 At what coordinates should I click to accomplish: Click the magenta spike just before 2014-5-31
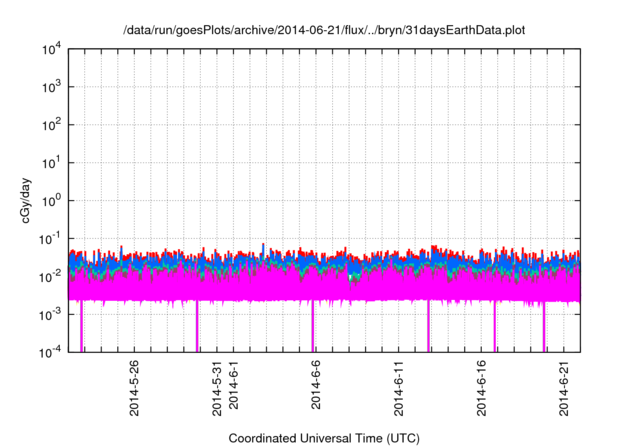click(197, 328)
